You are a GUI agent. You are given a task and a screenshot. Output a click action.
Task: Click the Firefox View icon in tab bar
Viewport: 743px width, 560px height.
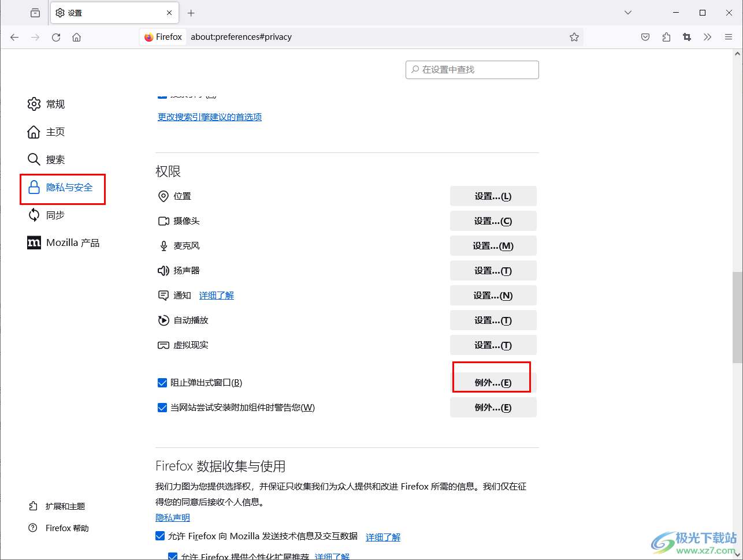35,13
